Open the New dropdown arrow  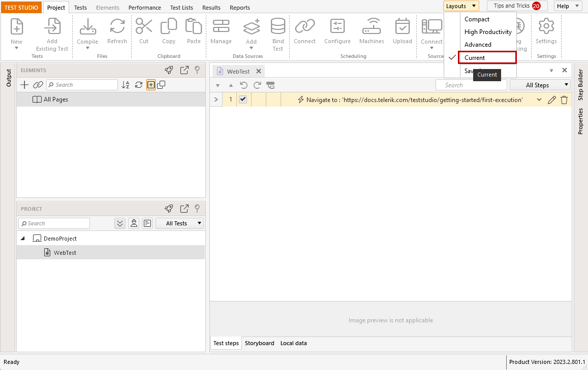pos(16,48)
